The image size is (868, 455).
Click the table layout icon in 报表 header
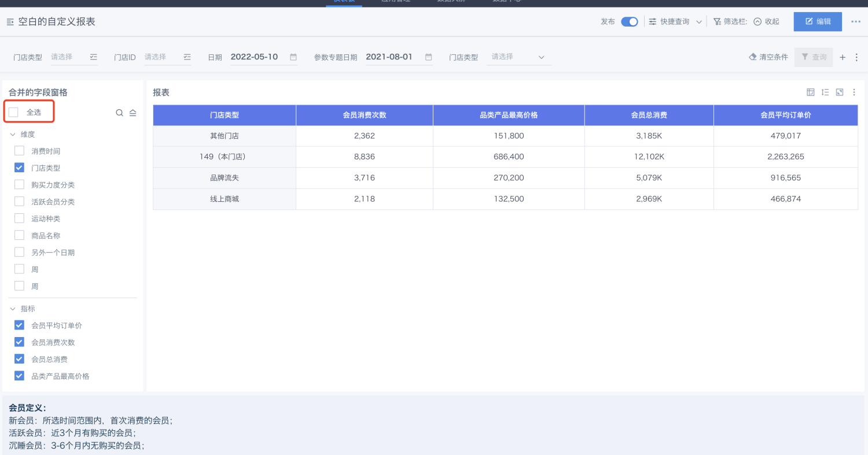pyautogui.click(x=811, y=93)
